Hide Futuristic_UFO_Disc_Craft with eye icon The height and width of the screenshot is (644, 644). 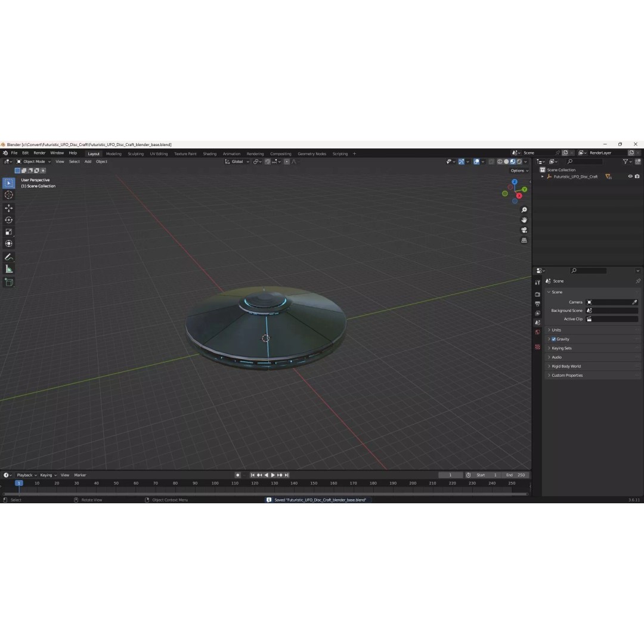coord(630,177)
